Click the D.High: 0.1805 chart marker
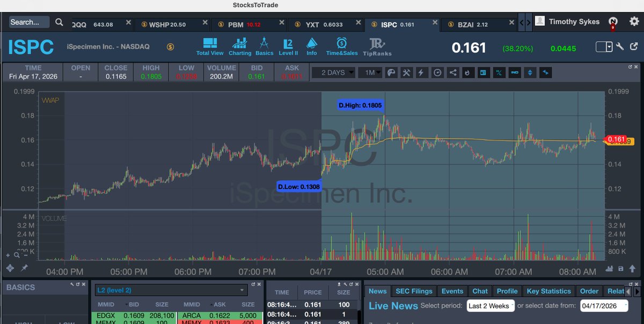 pos(360,105)
